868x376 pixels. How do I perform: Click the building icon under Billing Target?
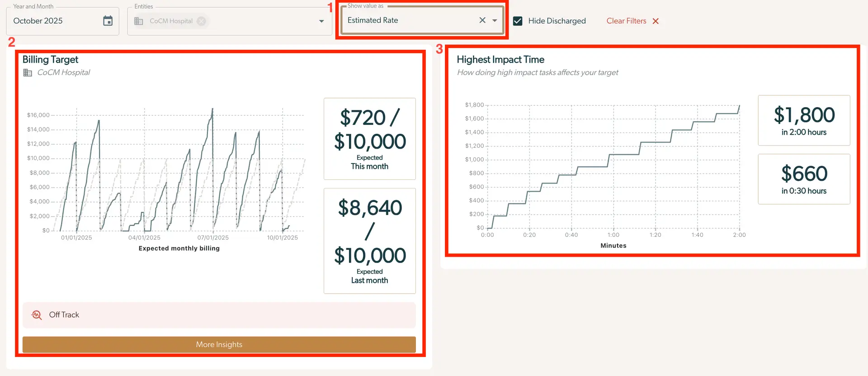coord(28,73)
